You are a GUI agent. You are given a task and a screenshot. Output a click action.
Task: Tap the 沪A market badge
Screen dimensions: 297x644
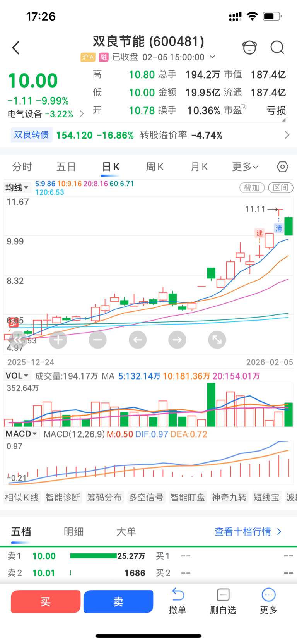tap(88, 57)
